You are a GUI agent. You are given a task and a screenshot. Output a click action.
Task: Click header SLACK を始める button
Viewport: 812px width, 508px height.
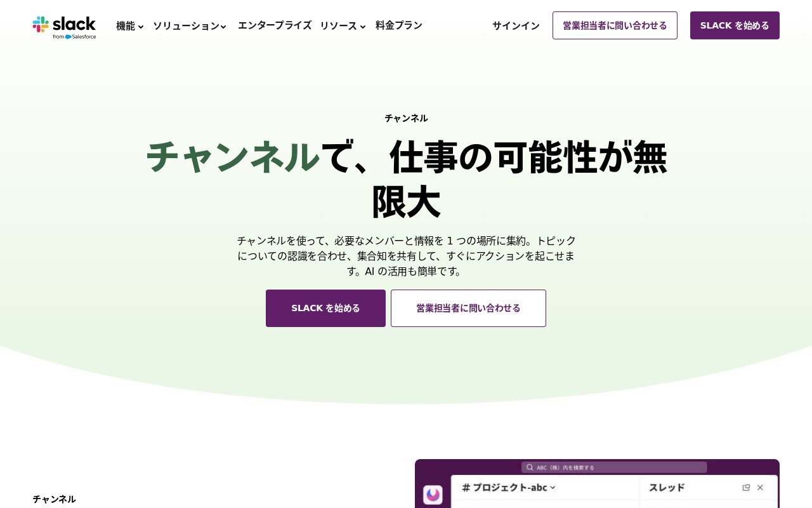point(735,25)
